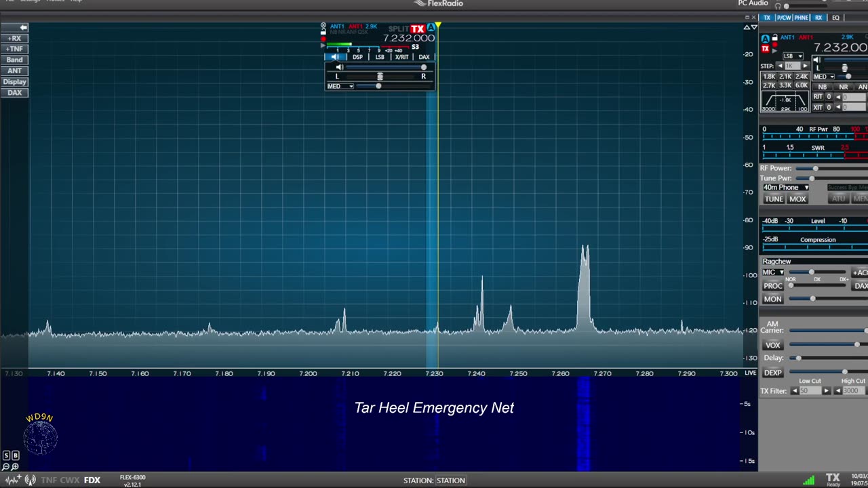Toggle the PHNE panel button
The image size is (868, 488).
802,18
